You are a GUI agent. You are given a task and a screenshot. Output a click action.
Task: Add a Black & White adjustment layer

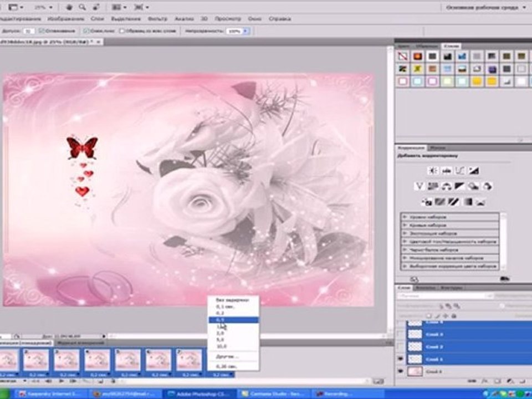459,186
